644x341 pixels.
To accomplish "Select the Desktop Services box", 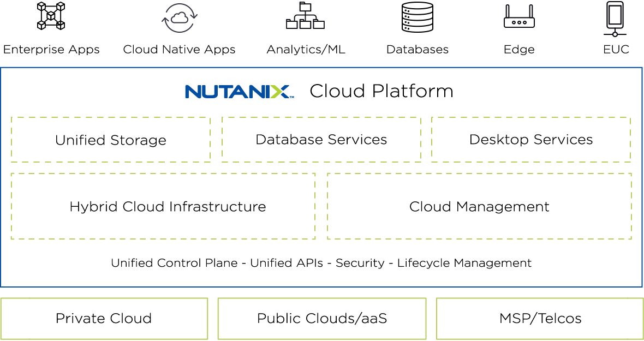I will 531,140.
